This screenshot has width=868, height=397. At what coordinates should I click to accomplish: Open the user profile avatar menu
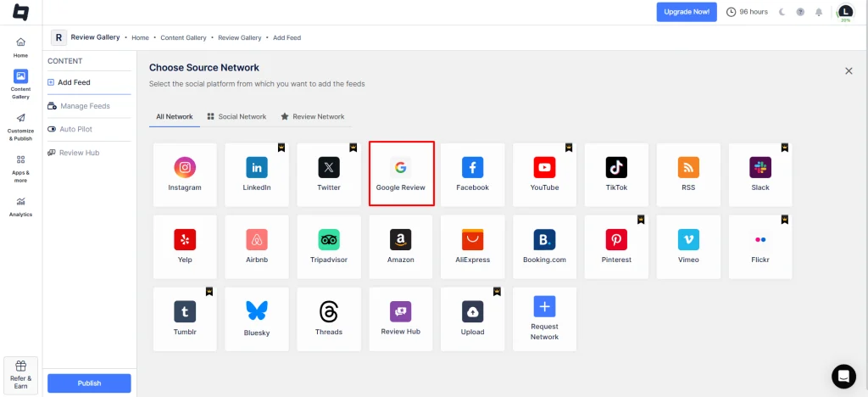844,12
